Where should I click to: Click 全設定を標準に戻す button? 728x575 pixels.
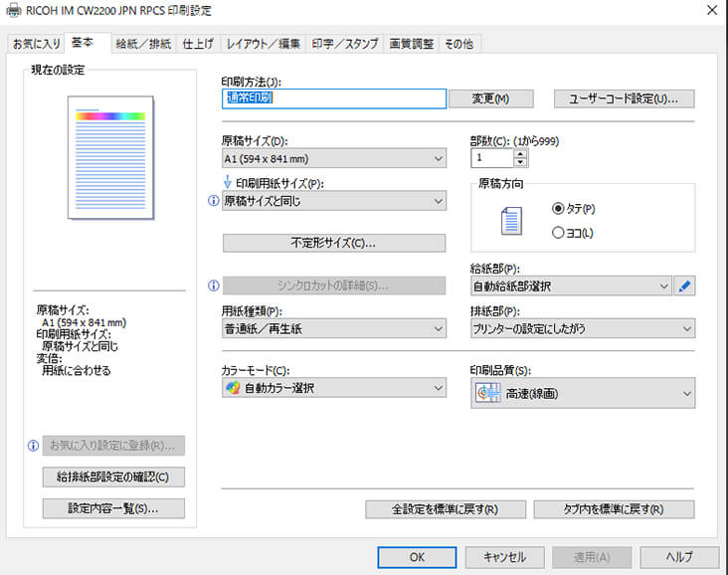pyautogui.click(x=445, y=509)
